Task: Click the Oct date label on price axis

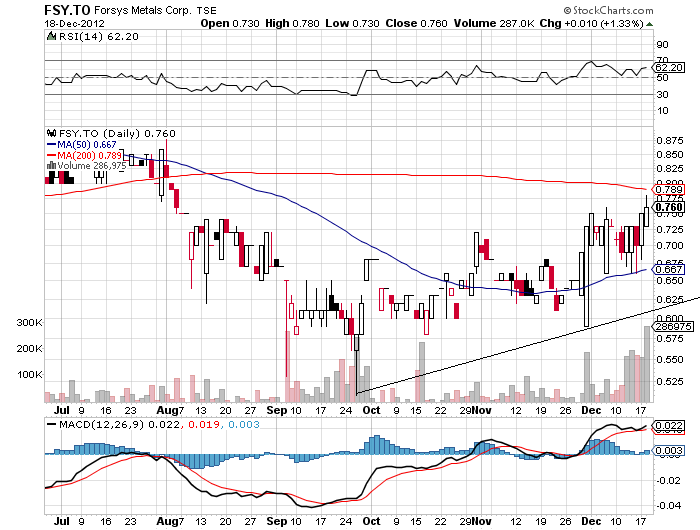Action: pyautogui.click(x=371, y=410)
